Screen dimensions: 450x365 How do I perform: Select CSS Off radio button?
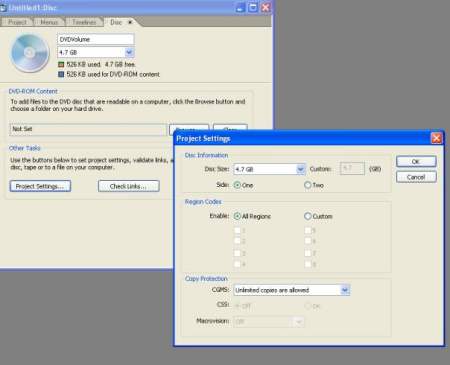pyautogui.click(x=237, y=306)
